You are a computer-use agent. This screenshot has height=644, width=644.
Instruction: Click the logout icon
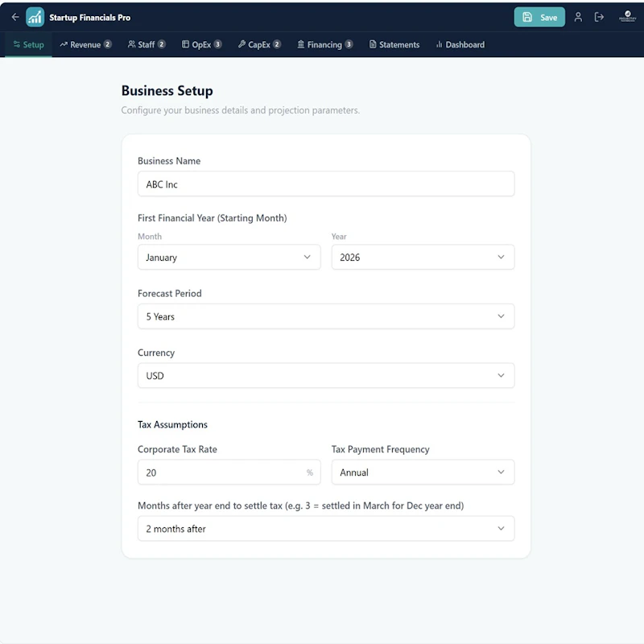[x=599, y=17]
